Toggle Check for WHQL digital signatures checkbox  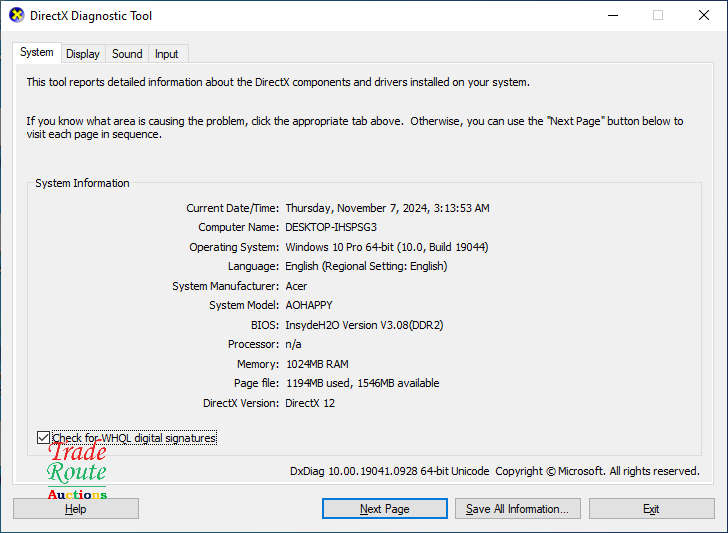[43, 438]
